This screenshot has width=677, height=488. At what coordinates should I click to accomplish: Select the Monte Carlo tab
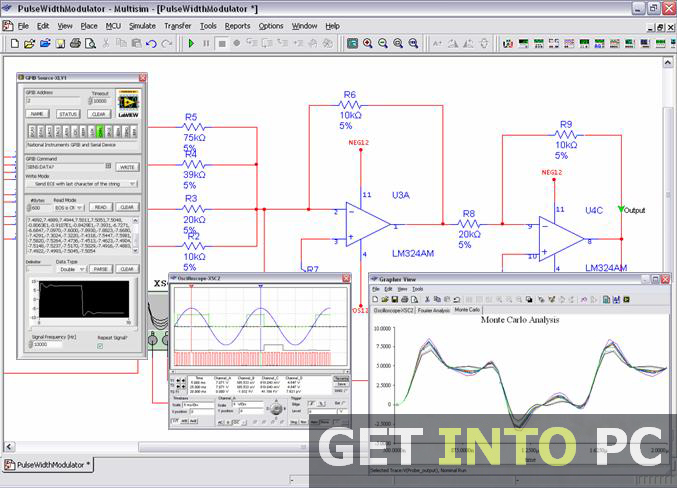(x=467, y=310)
